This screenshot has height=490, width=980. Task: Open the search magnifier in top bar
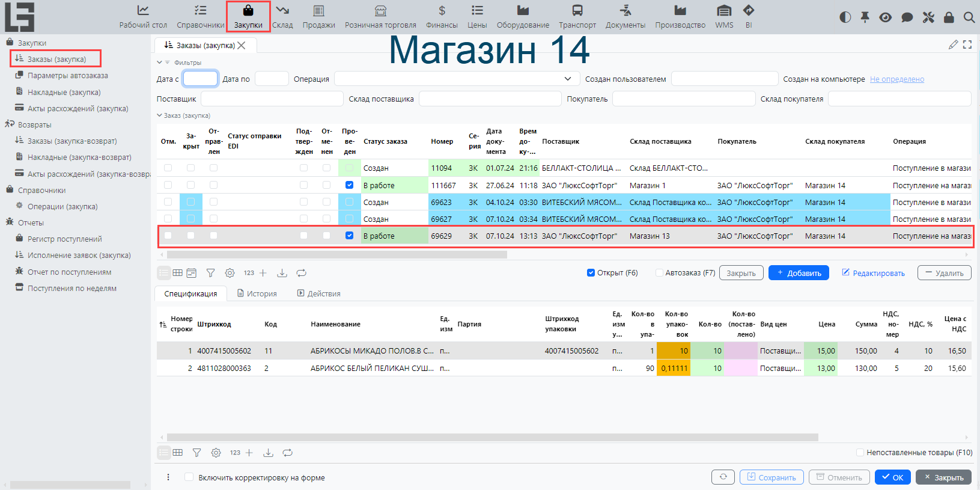(x=969, y=17)
